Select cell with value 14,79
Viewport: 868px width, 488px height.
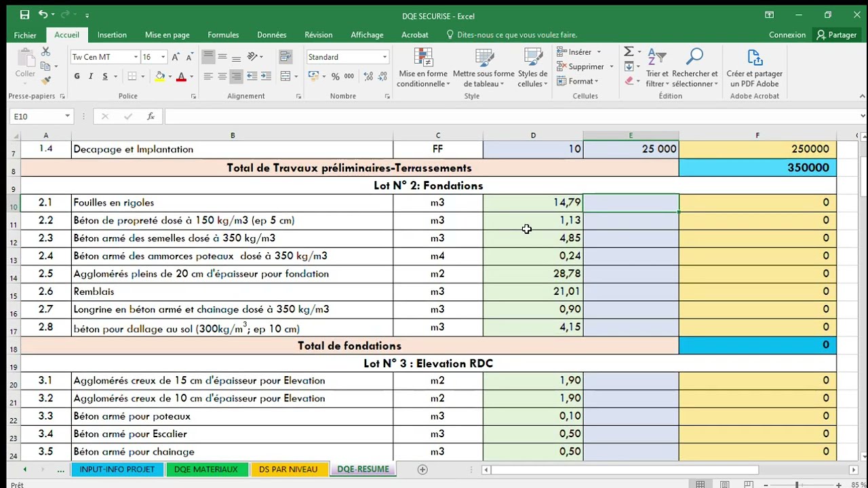click(x=533, y=202)
